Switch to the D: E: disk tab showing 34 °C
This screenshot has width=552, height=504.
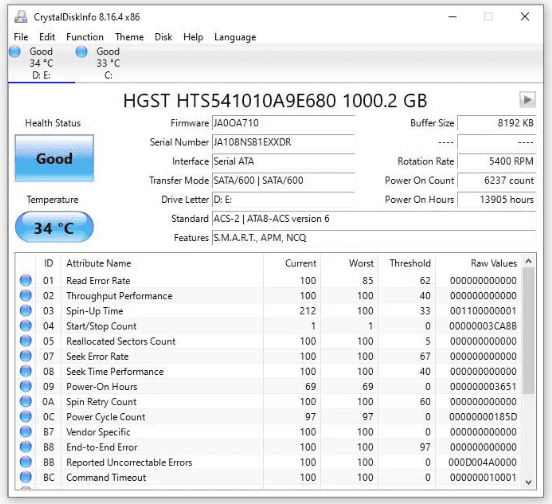coord(41,63)
